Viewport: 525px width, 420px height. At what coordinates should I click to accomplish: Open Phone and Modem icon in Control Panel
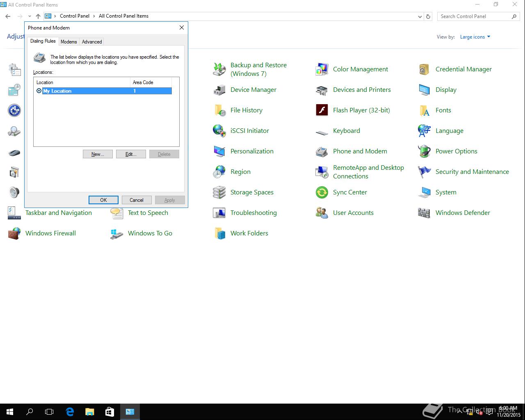pyautogui.click(x=322, y=151)
